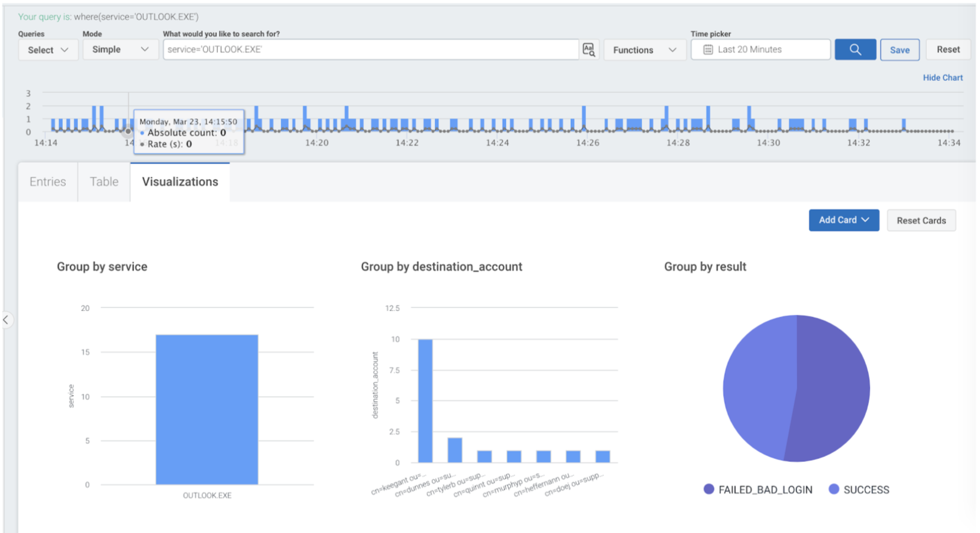Viewport: 980px width, 533px height.
Task: Click the case-sensitive search icon
Action: 588,49
